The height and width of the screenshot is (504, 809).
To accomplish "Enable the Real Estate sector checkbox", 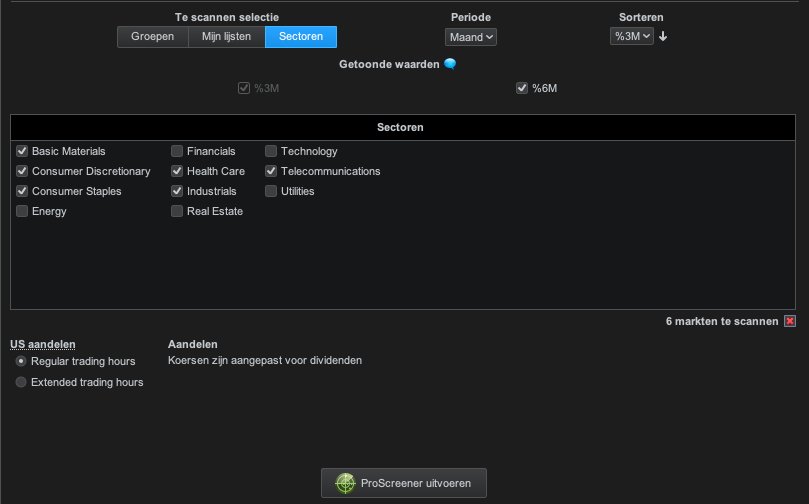I will (x=177, y=211).
